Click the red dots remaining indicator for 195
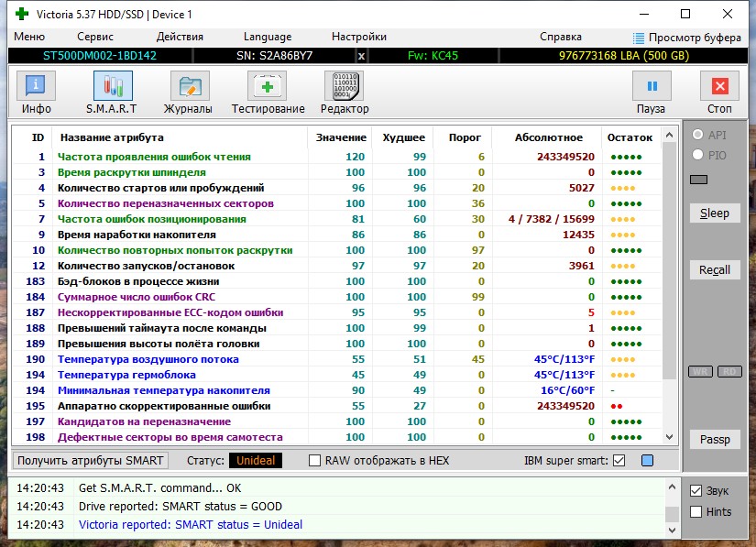Viewport: 756px width, 547px height. point(617,406)
